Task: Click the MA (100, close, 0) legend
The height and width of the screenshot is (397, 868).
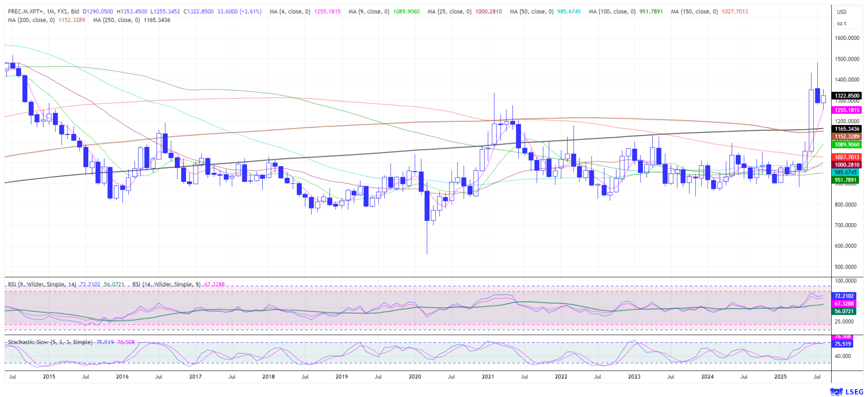Action: [x=612, y=12]
